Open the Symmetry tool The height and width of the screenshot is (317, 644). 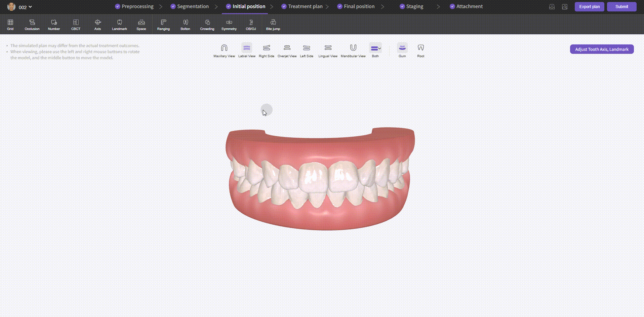coord(229,25)
